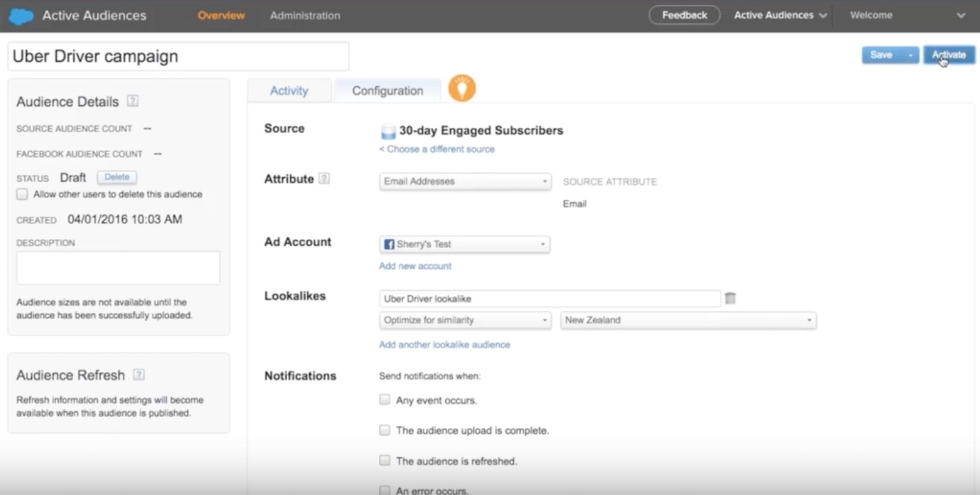The image size is (980, 495).
Task: Click the Description text field
Action: click(x=118, y=268)
